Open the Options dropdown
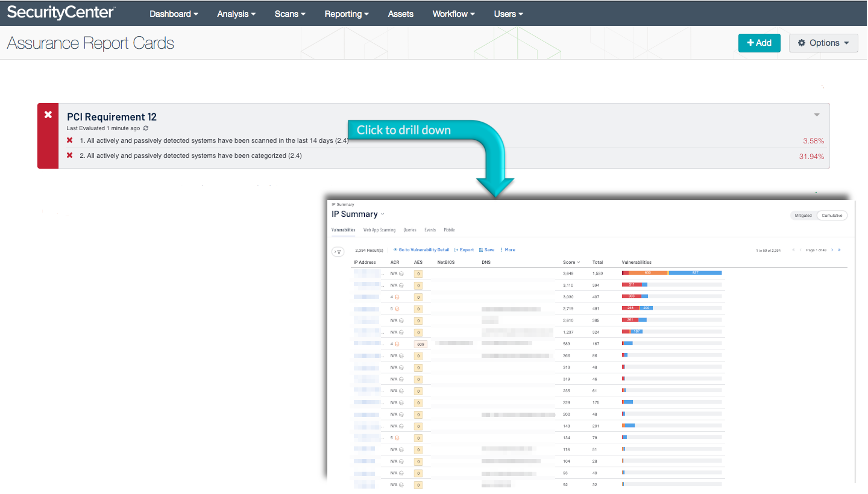Image resolution: width=868 pixels, height=494 pixels. [823, 43]
